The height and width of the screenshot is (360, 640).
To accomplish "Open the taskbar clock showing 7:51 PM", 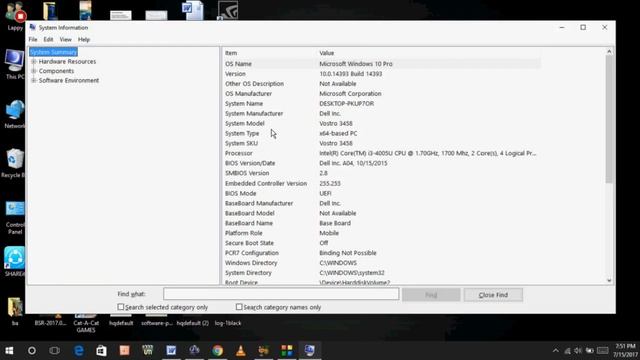I will click(625, 351).
